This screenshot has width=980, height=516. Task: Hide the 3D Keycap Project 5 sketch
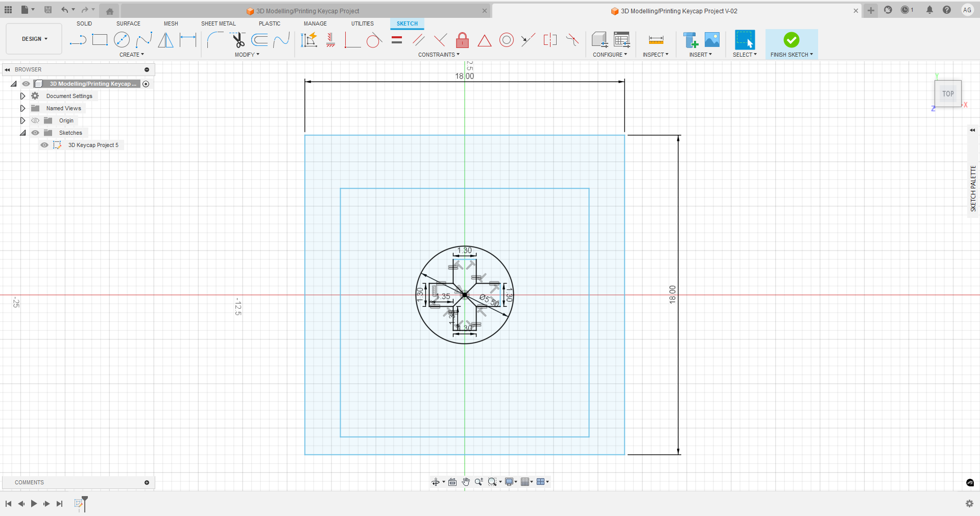(x=44, y=145)
